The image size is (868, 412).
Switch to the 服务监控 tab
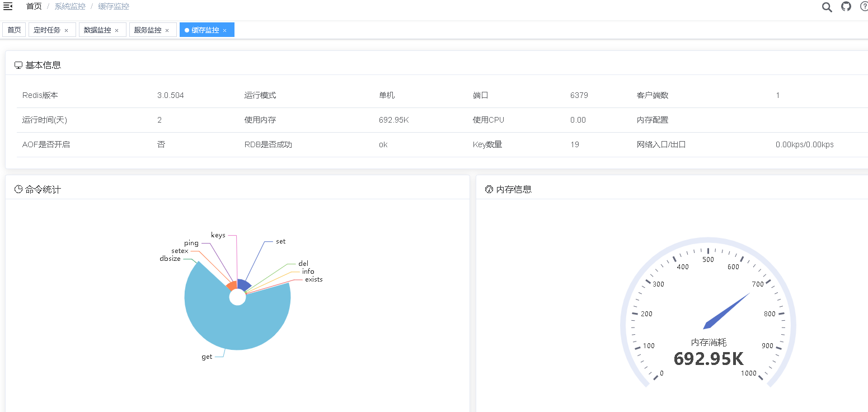148,30
